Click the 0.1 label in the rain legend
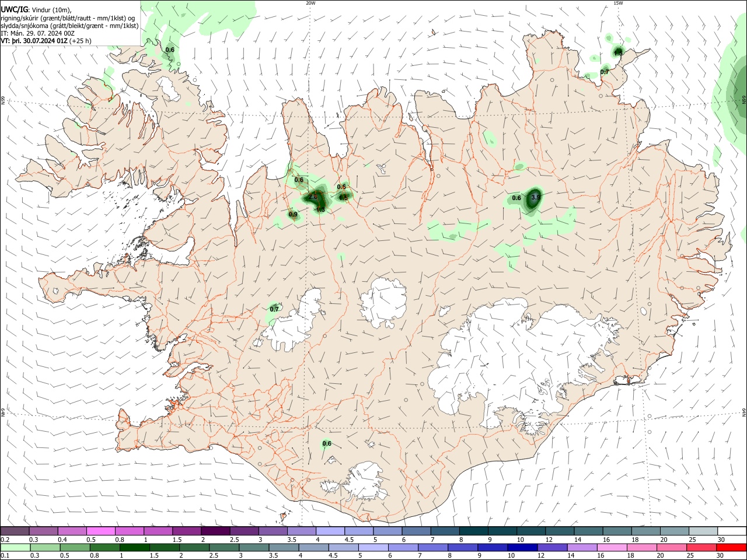Image resolution: width=747 pixels, height=560 pixels. [5, 556]
